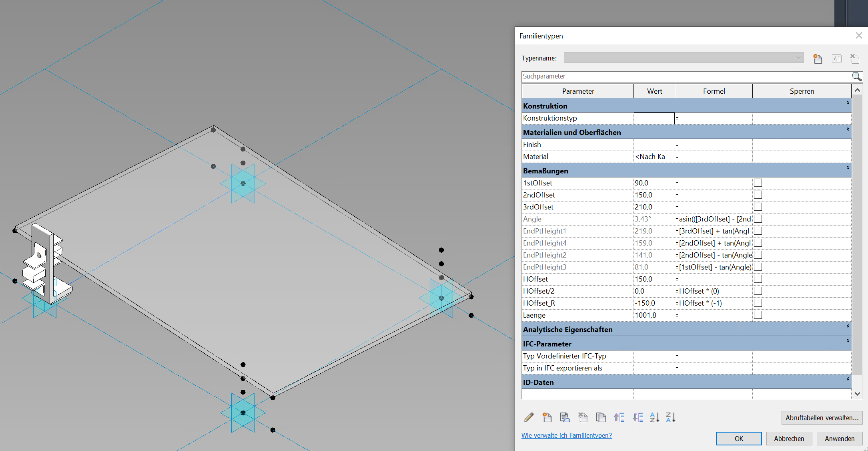Click the Abruftabellen verwalten button

point(822,417)
